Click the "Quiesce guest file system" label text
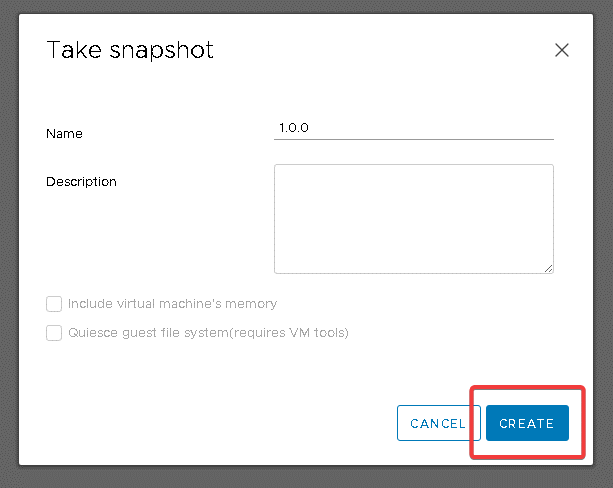Viewport: 613px width, 488px height. pyautogui.click(x=150, y=333)
